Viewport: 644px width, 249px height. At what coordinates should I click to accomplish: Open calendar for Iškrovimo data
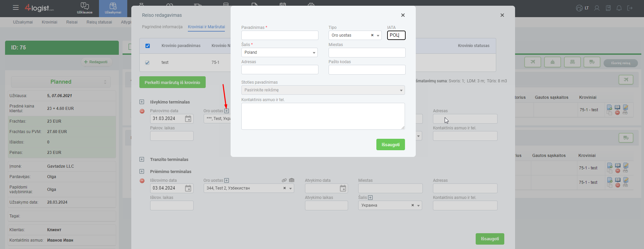tap(188, 188)
